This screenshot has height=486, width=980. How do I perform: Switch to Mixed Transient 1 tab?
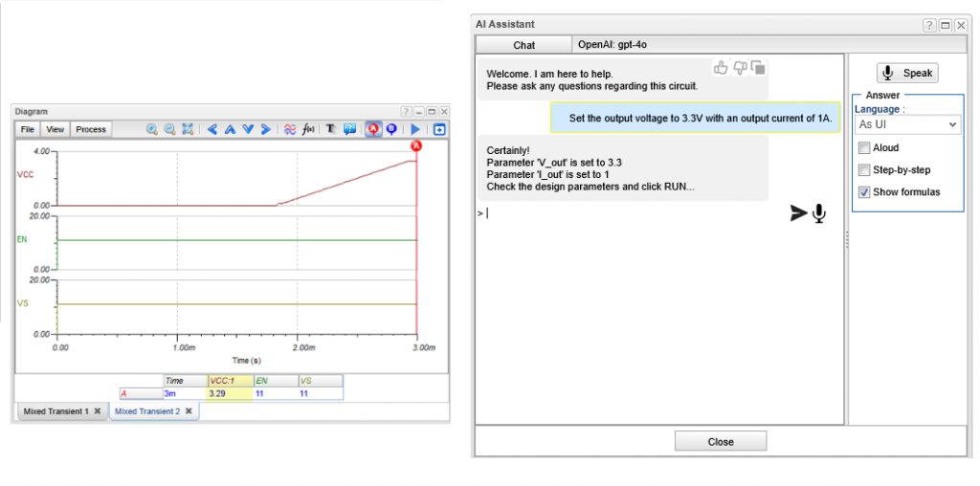[x=56, y=411]
